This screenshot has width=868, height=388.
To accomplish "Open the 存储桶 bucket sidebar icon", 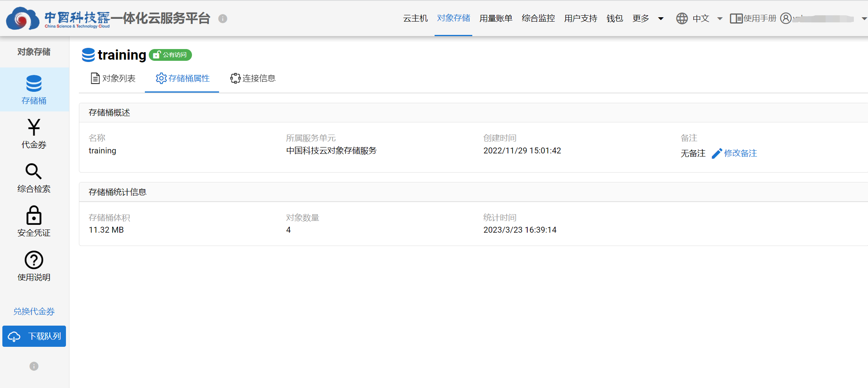I will click(x=34, y=84).
